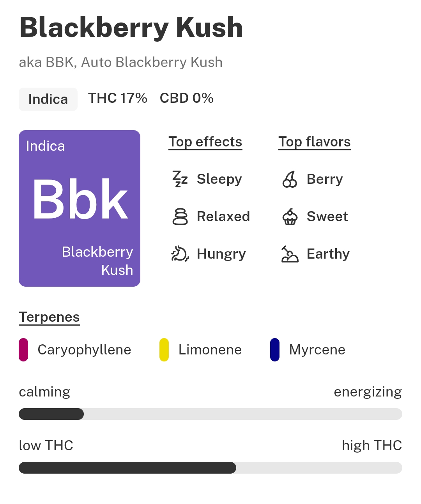The height and width of the screenshot is (504, 421).
Task: Click the Sweet cupcake flavor icon
Action: (290, 217)
